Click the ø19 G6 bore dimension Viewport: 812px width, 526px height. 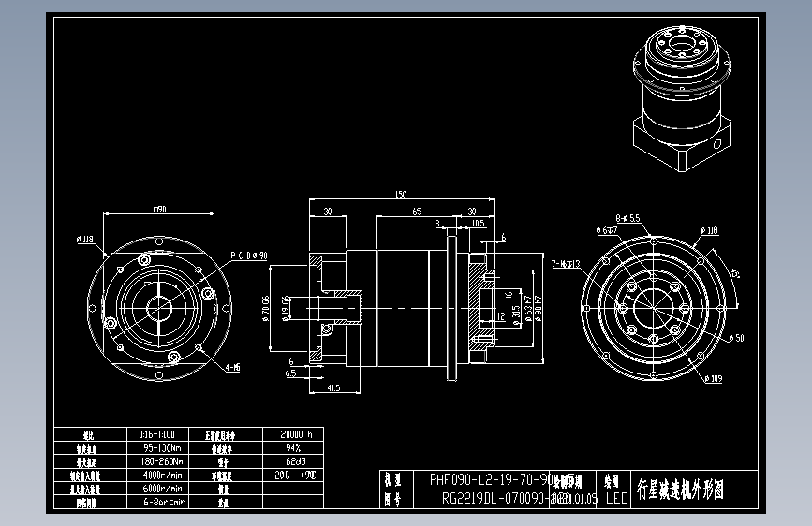[285, 309]
